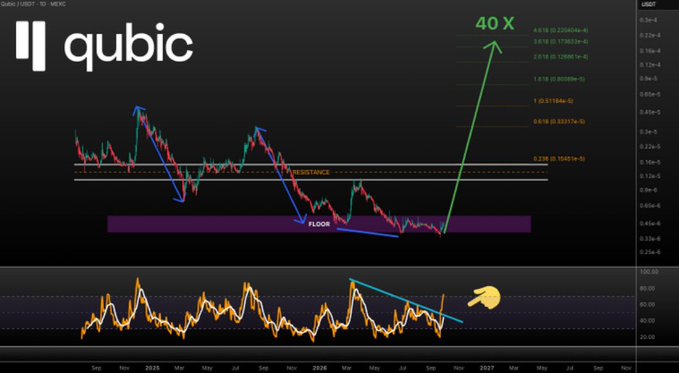Select the green 40 X text label
This screenshot has width=679, height=373.
click(x=495, y=23)
